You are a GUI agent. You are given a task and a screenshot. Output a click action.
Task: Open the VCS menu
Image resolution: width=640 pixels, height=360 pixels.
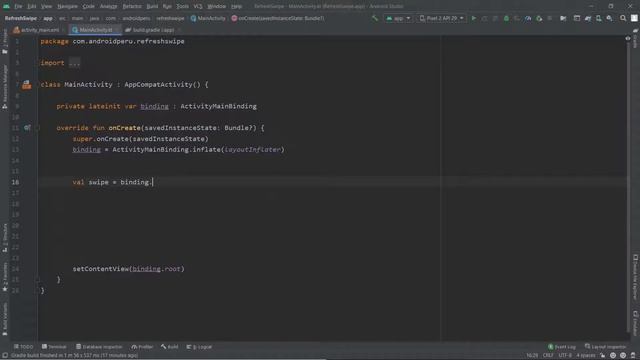click(x=198, y=6)
